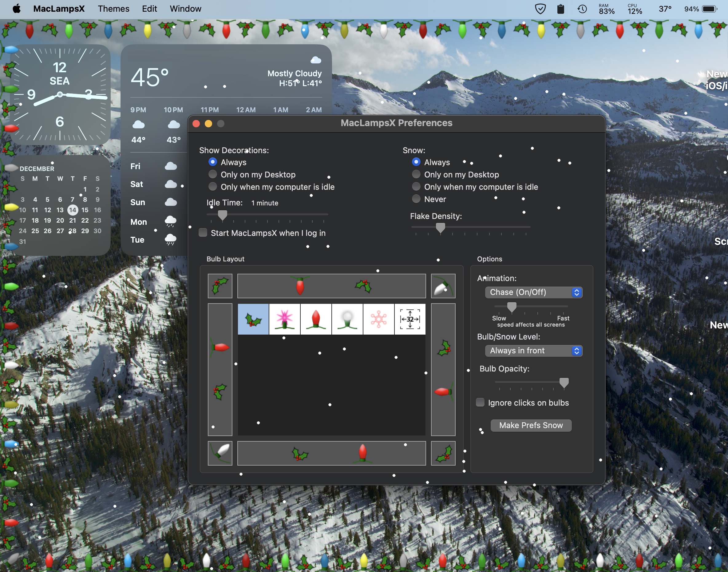Check Ignore clicks on bulbs
Screen dimensions: 728x572
(x=480, y=402)
